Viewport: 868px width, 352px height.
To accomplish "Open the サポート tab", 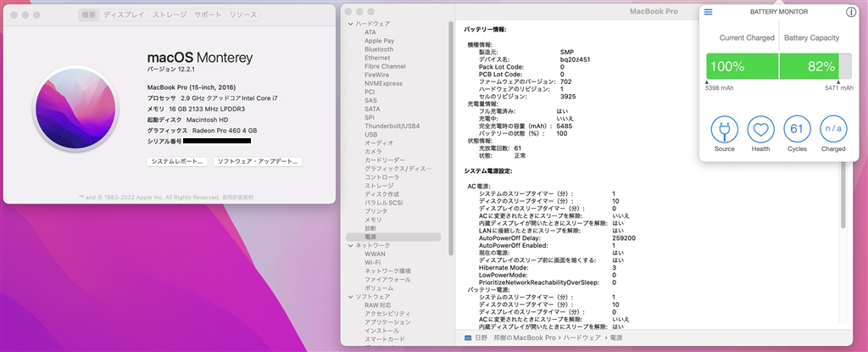I will click(207, 15).
